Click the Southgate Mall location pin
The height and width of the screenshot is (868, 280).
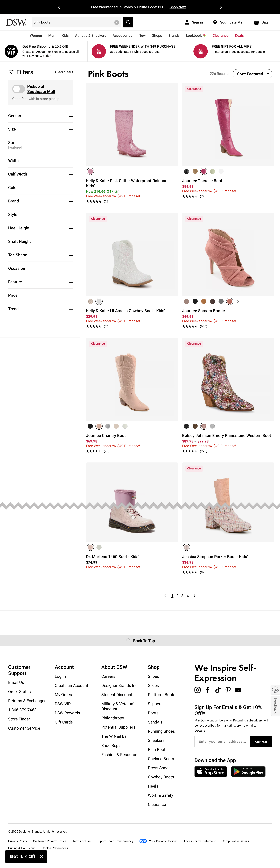(215, 22)
